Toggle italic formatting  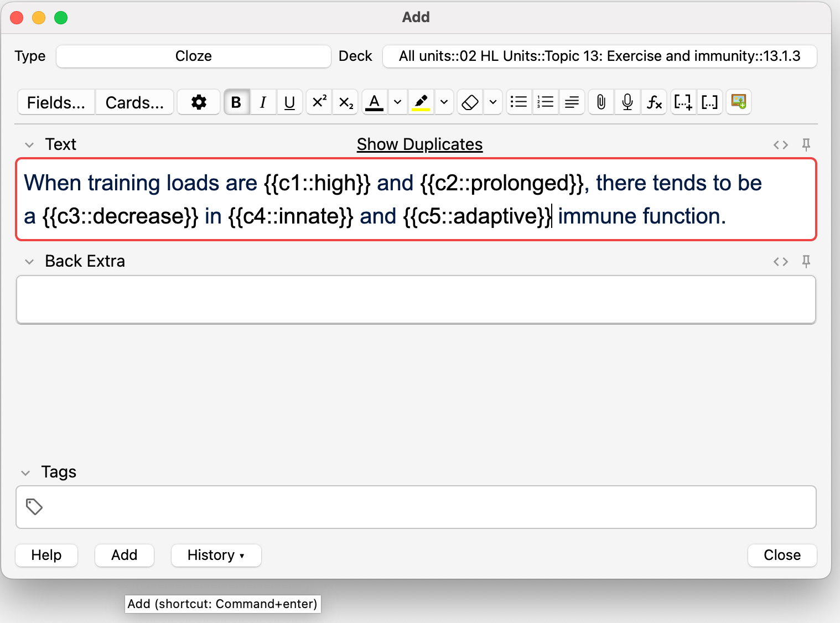pos(263,102)
